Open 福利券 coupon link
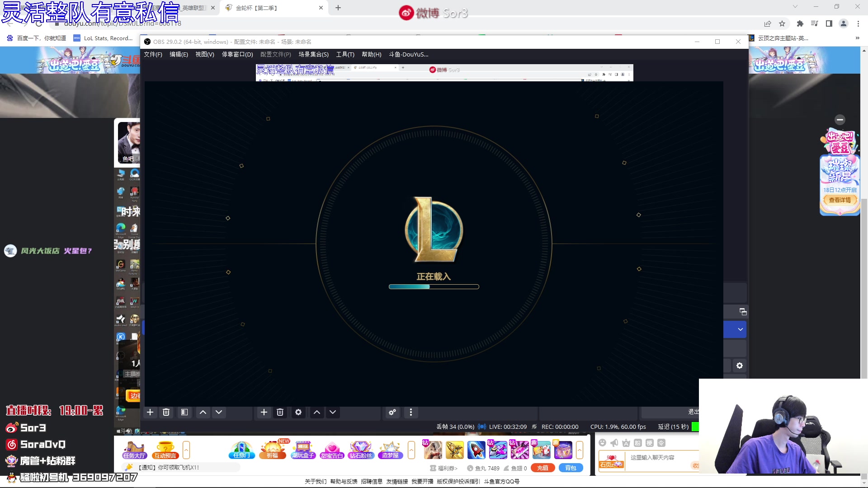This screenshot has width=868, height=488. 444,468
